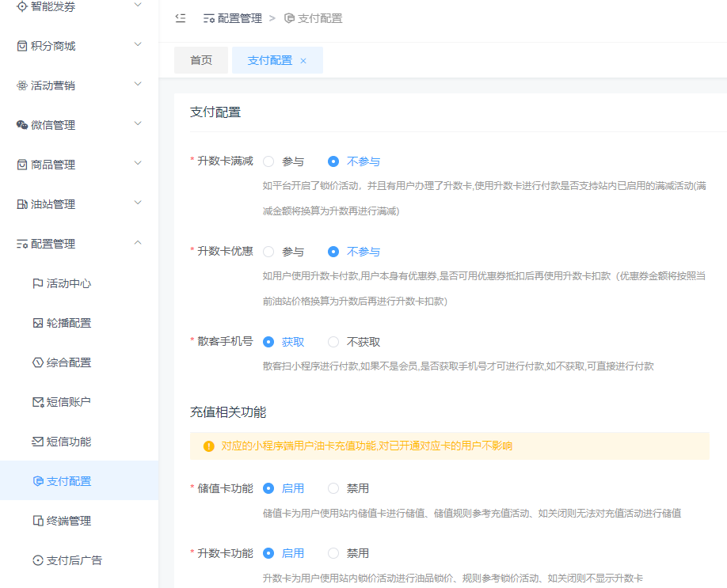This screenshot has width=727, height=588.
Task: Open 短信功能 menu item
Action: point(79,442)
